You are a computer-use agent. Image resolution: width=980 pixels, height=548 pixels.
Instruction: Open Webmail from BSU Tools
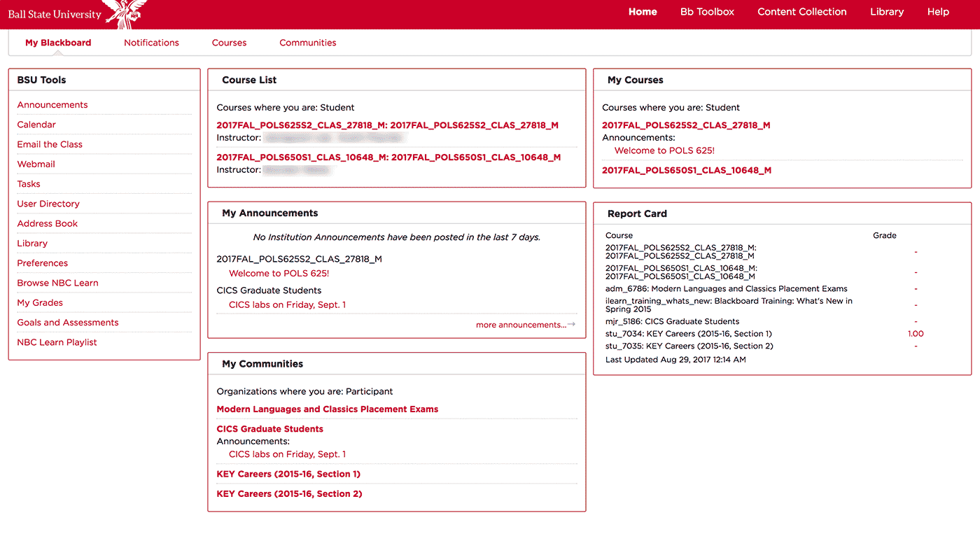pos(36,164)
